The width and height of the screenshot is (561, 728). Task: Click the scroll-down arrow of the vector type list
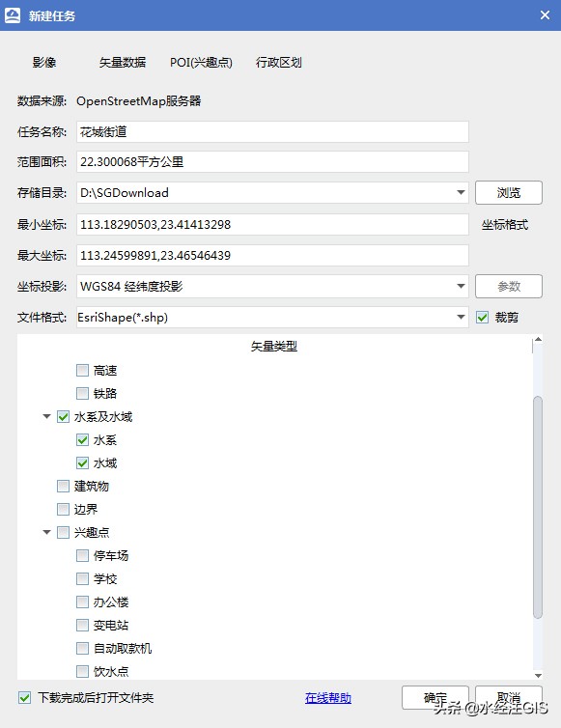pos(538,676)
